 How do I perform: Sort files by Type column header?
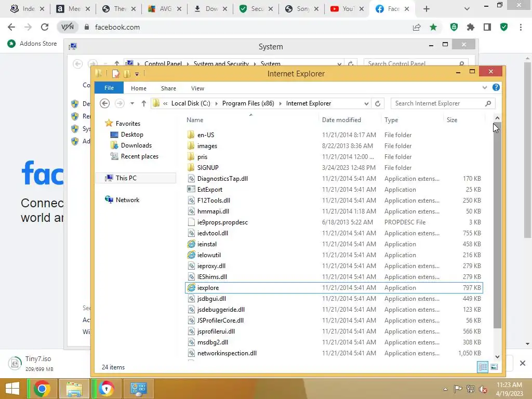[x=391, y=120]
